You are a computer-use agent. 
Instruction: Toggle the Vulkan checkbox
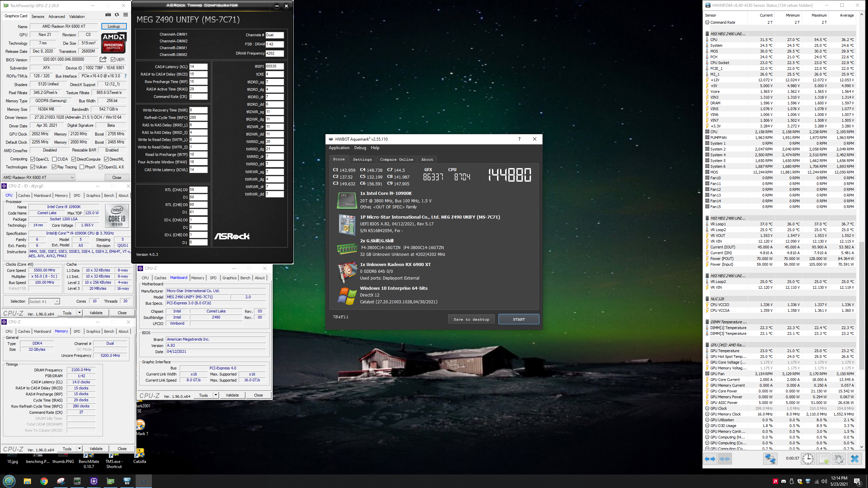tap(33, 167)
